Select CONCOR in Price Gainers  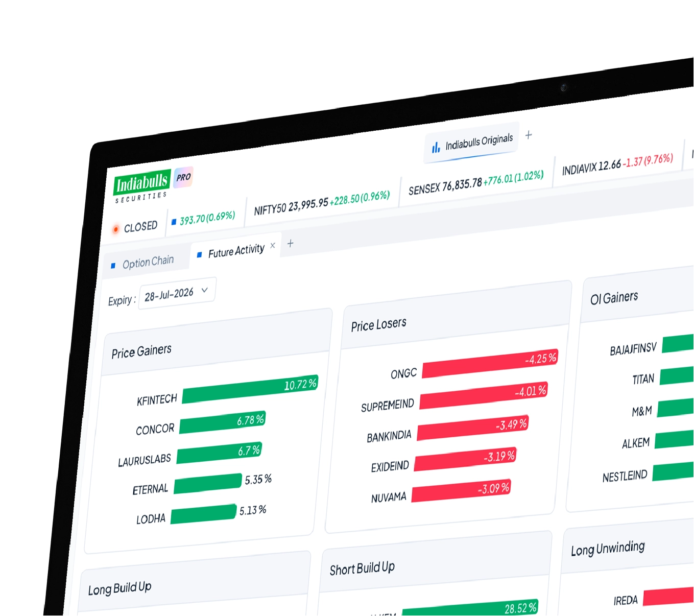coord(155,430)
